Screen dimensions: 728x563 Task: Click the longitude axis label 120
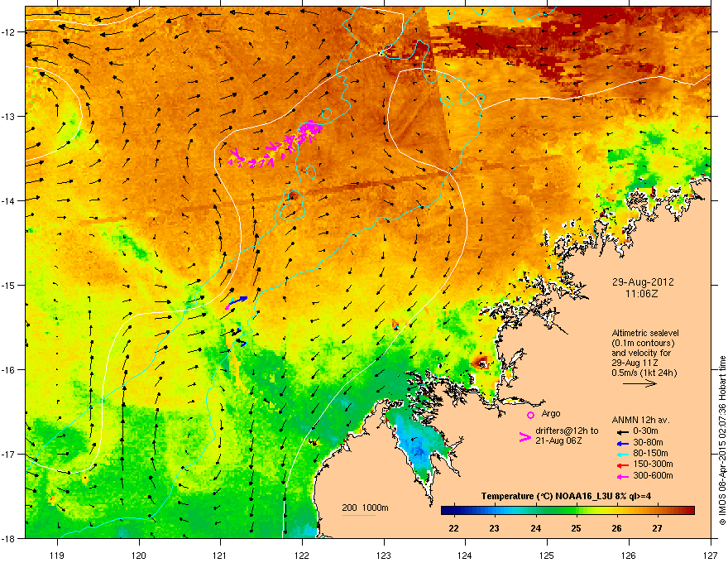139,555
